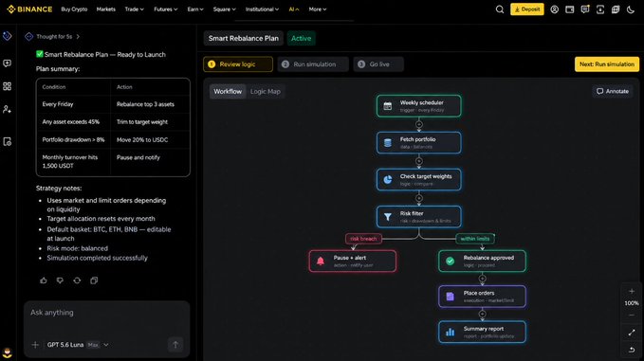
Task: Open the Markets menu item
Action: pyautogui.click(x=106, y=9)
